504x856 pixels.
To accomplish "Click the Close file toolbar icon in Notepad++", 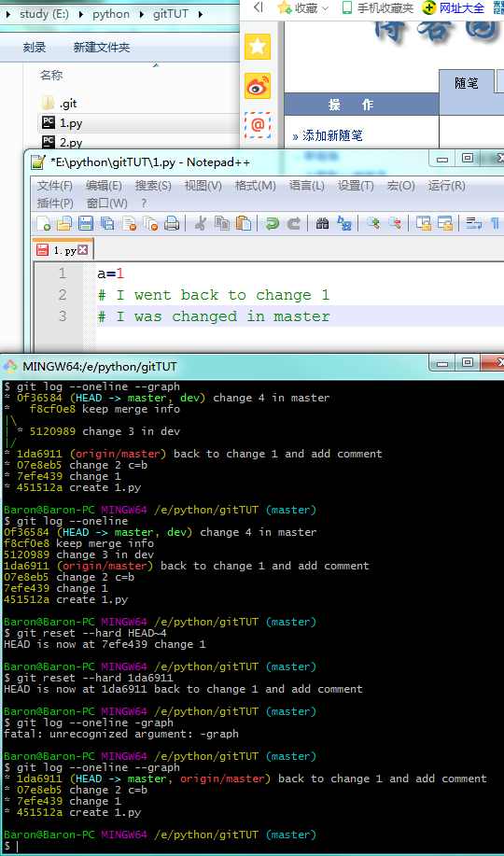I will click(129, 223).
